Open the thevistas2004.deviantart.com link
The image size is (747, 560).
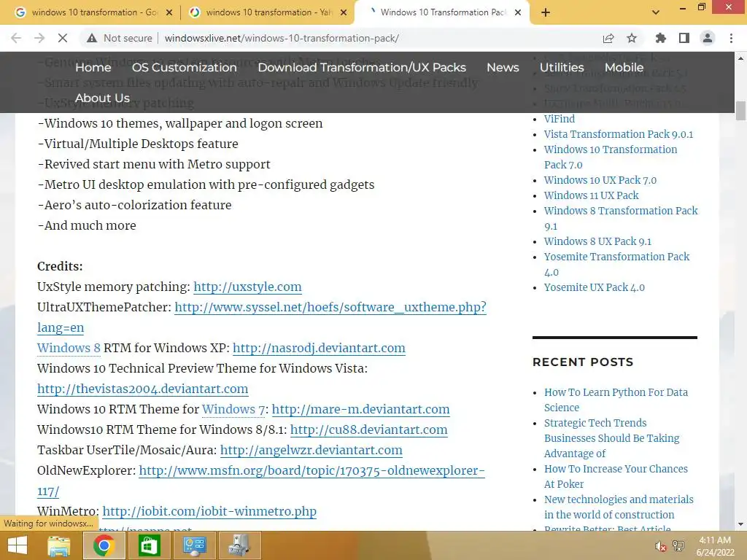[142, 389]
